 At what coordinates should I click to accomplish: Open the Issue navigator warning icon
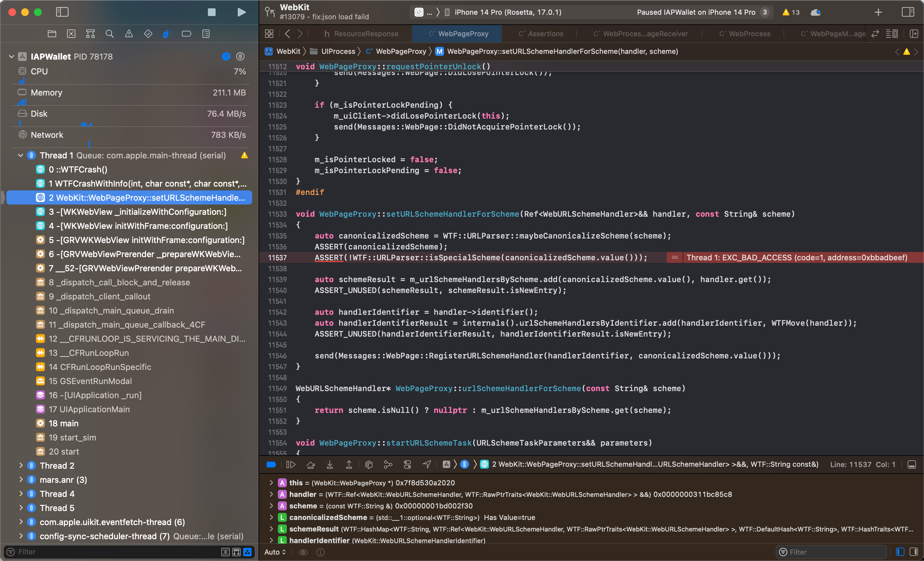click(x=129, y=34)
